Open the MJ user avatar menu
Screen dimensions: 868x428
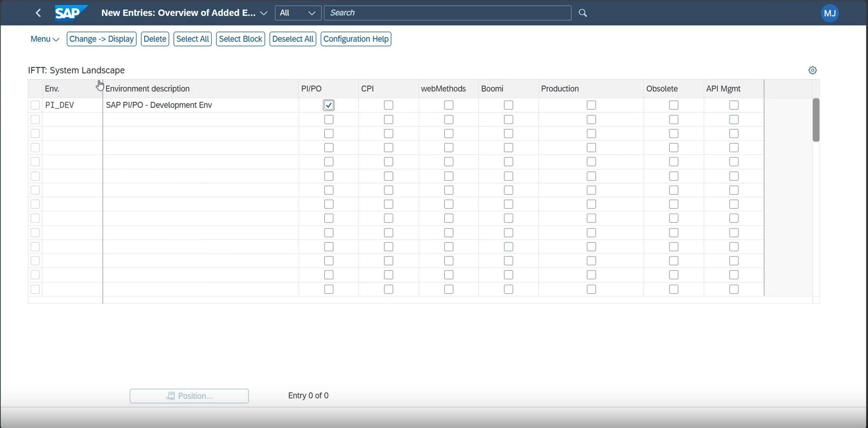(x=829, y=13)
